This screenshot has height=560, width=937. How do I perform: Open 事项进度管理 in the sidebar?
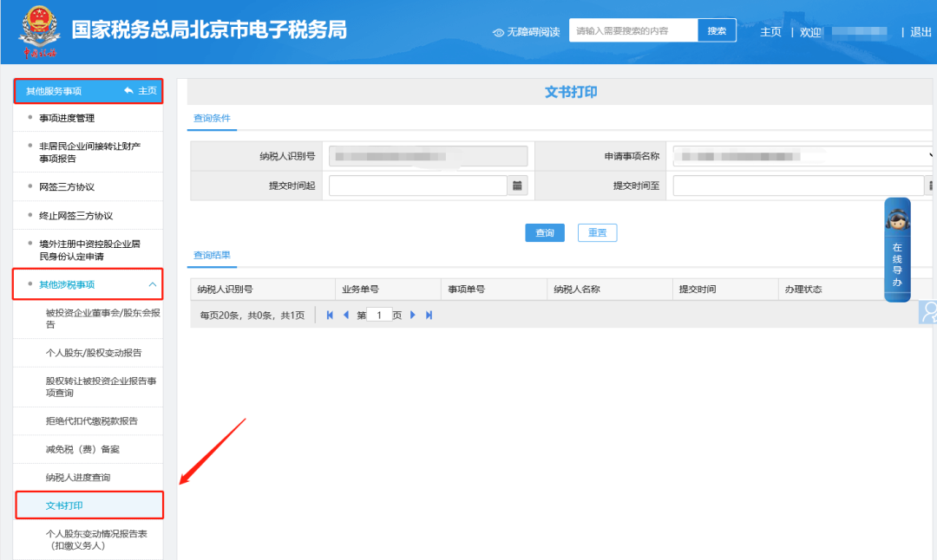pyautogui.click(x=67, y=118)
